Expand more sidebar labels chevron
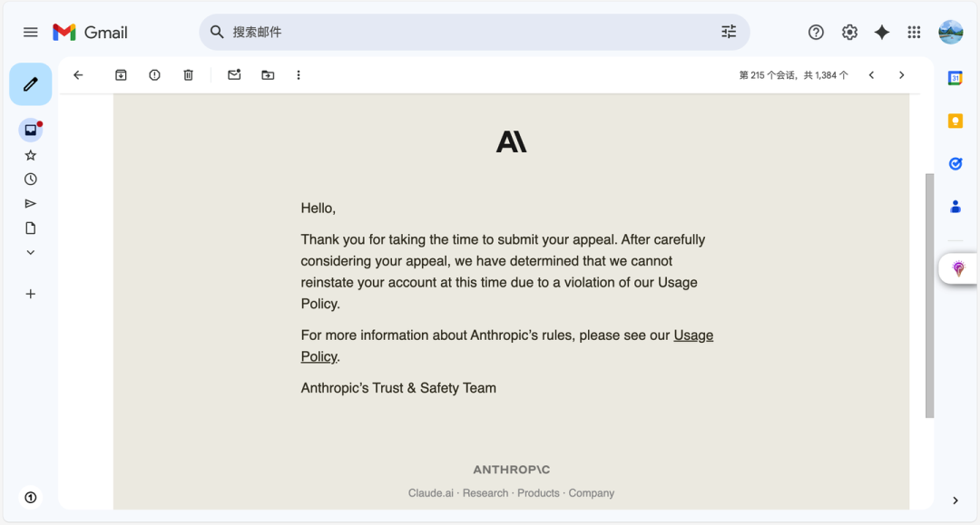 (x=31, y=252)
